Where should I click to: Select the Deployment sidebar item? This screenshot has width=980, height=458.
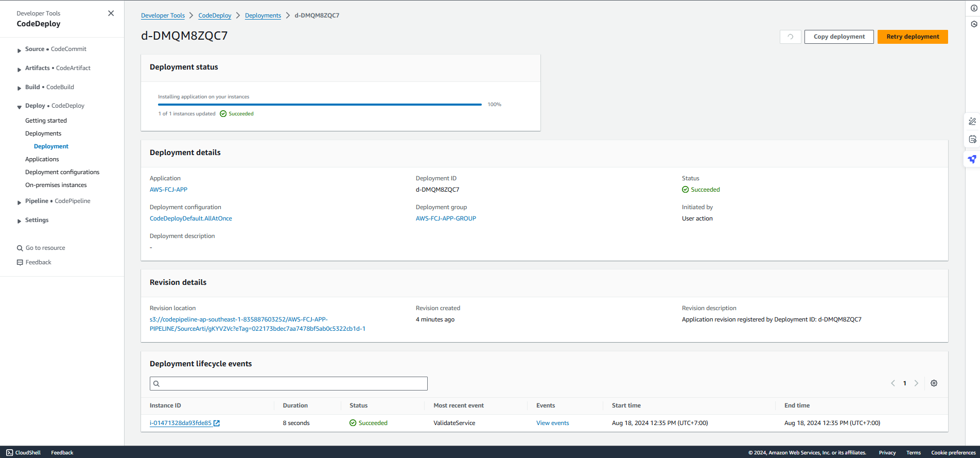click(x=51, y=146)
